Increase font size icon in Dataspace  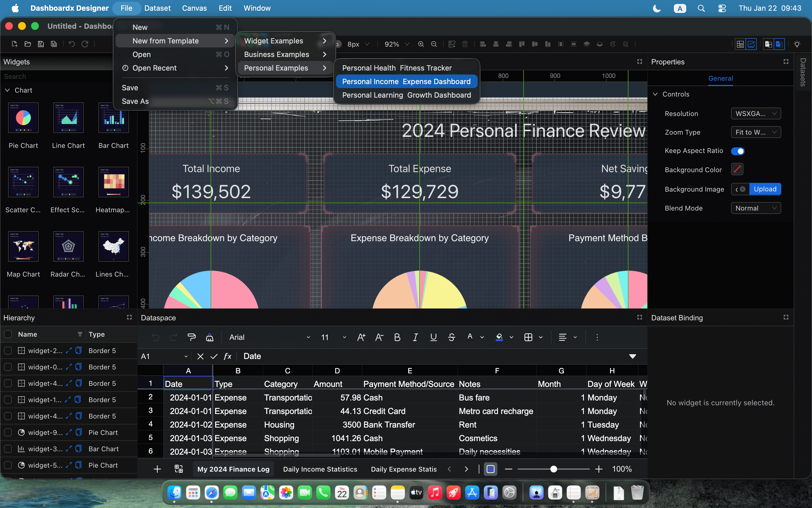point(361,337)
